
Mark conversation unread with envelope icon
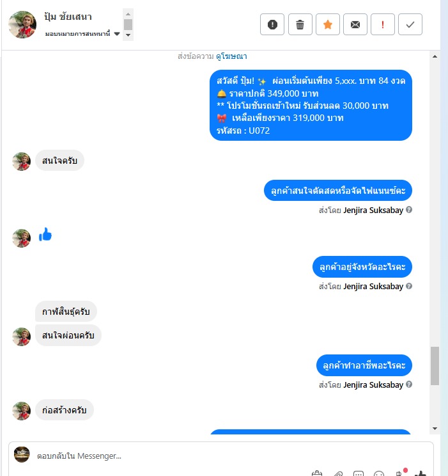tap(355, 24)
